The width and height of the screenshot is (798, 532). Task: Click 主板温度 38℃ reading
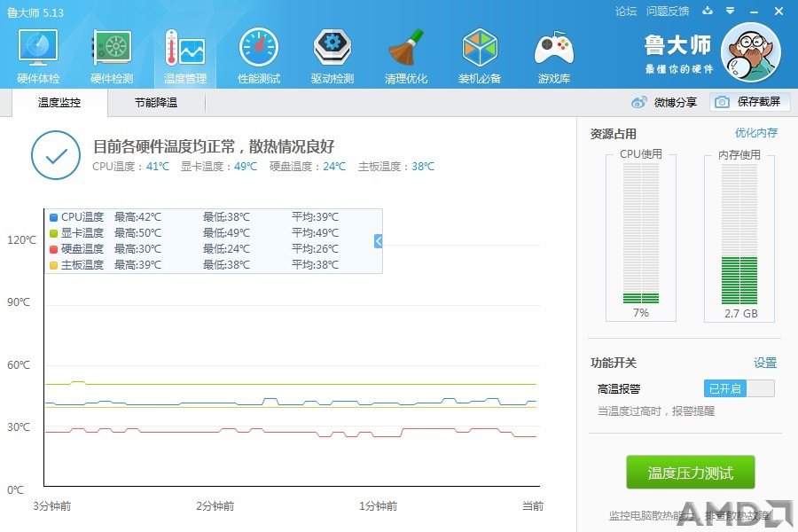point(396,167)
